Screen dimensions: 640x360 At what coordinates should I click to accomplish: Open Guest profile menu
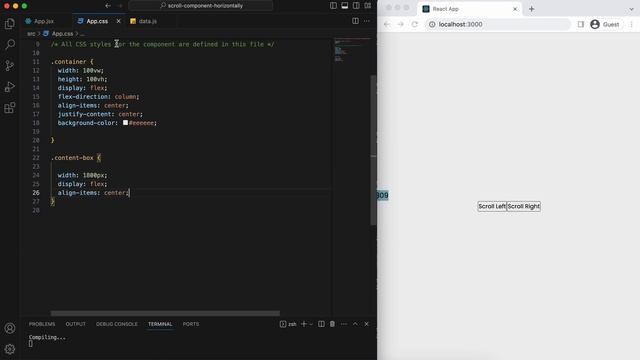[x=605, y=24]
